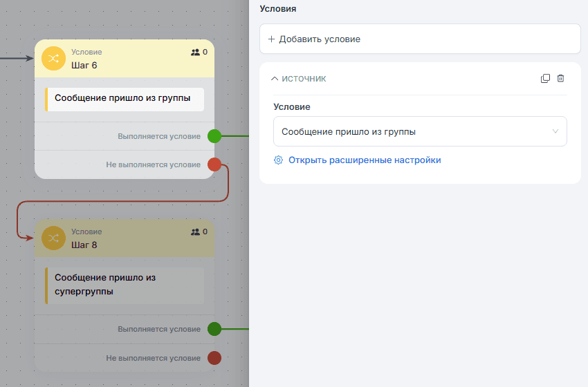Click the gear icon beside advanced settings
The height and width of the screenshot is (387, 588).
click(x=278, y=160)
